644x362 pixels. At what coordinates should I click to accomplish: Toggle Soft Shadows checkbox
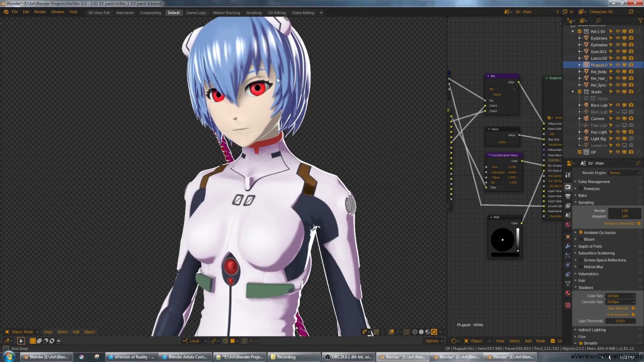click(x=633, y=315)
